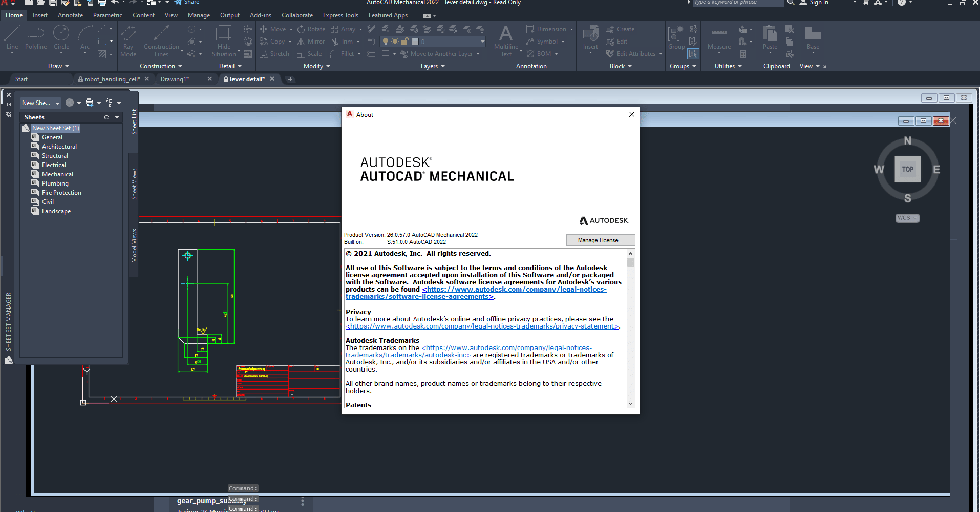Screen dimensions: 980x512
Task: Open the Express Tools ribbon tab
Action: (x=340, y=15)
